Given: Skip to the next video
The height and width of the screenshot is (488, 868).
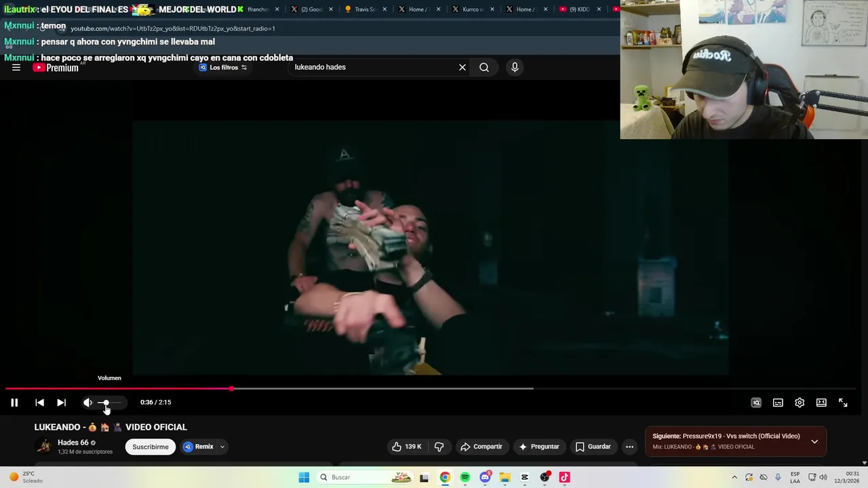Looking at the screenshot, I should tap(61, 403).
